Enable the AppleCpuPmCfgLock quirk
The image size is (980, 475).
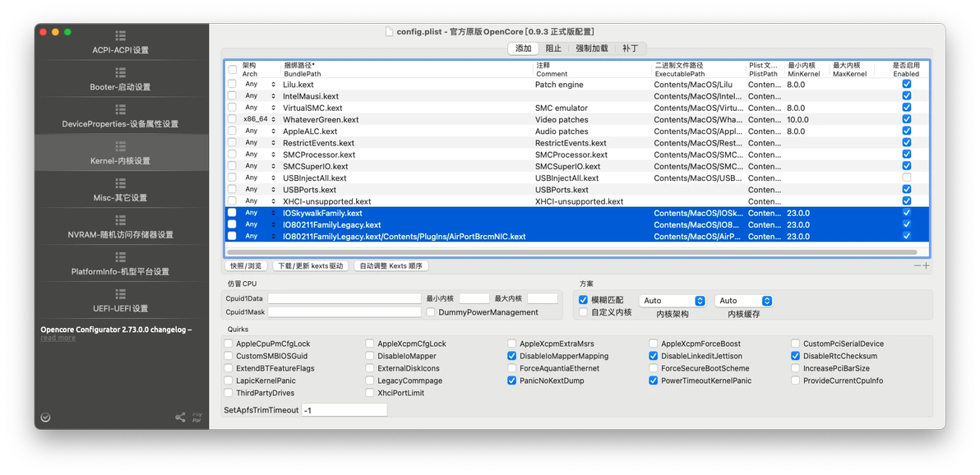pyautogui.click(x=228, y=344)
